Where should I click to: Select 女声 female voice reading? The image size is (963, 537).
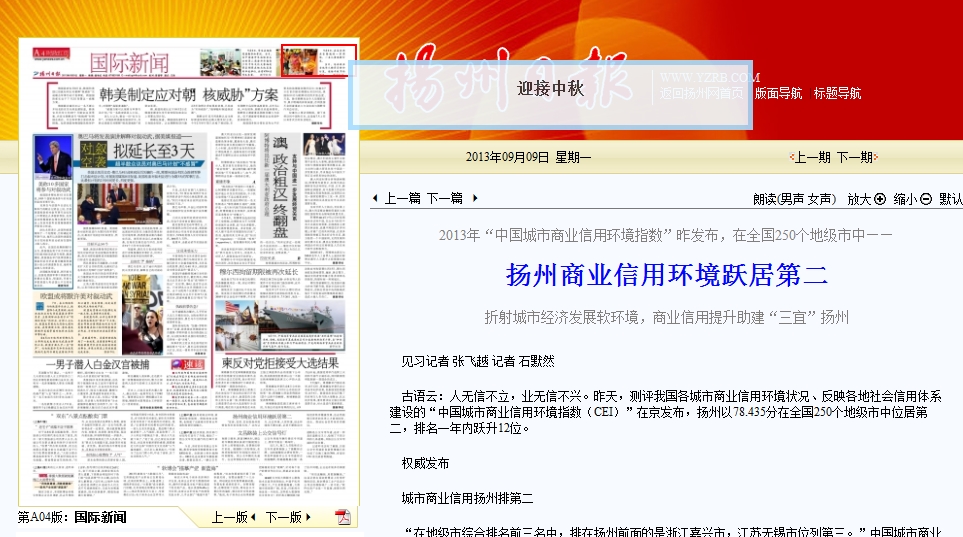pyautogui.click(x=820, y=199)
